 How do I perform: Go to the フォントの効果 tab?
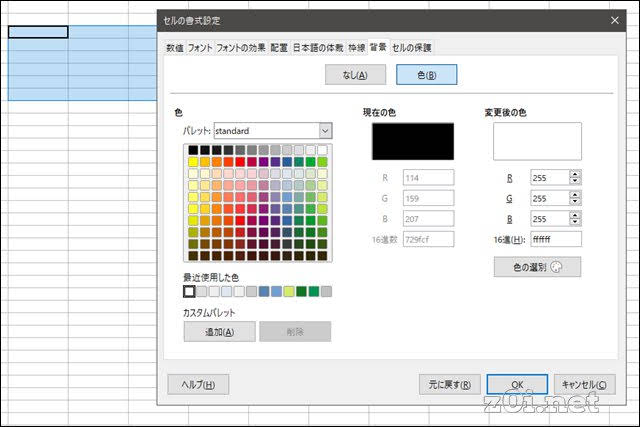(x=241, y=48)
